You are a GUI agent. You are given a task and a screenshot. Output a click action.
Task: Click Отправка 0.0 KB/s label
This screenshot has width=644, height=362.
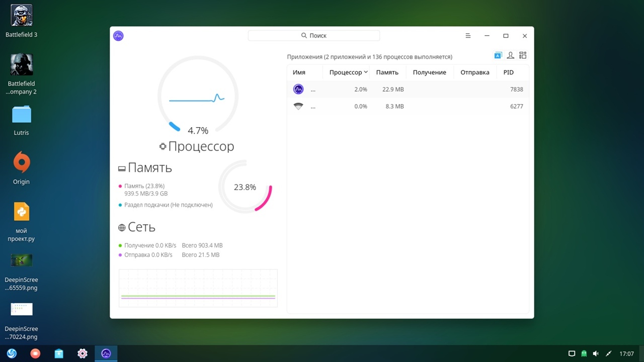148,255
